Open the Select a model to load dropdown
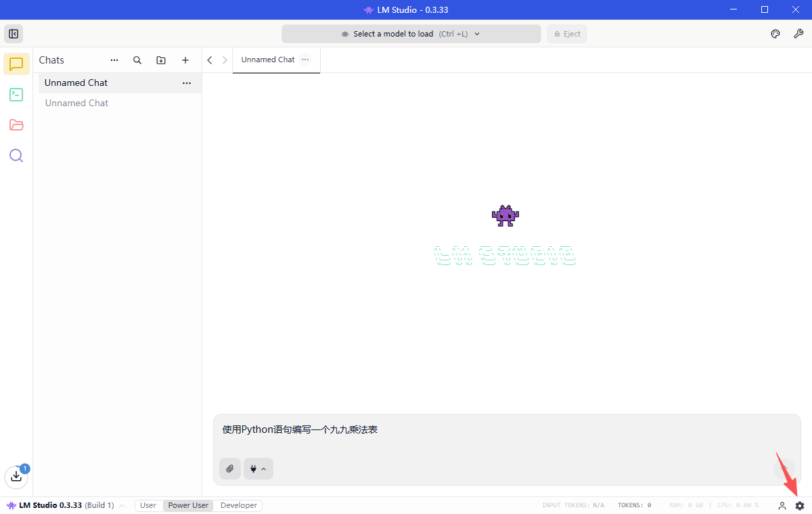 [411, 33]
